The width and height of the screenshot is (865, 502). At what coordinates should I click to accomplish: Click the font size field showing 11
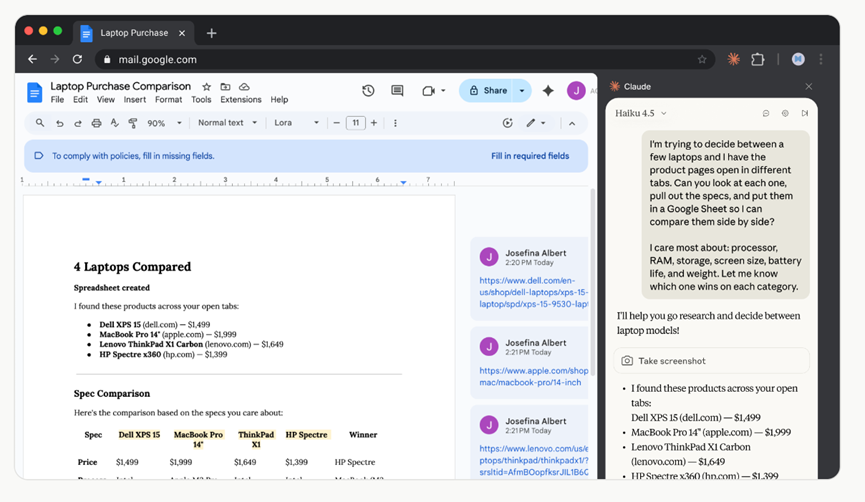point(355,123)
